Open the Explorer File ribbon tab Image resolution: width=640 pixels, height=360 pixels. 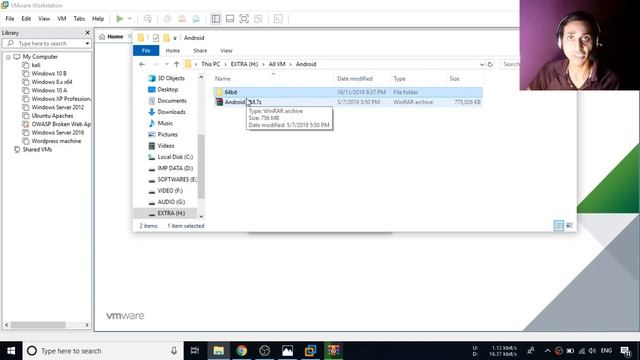tap(146, 51)
